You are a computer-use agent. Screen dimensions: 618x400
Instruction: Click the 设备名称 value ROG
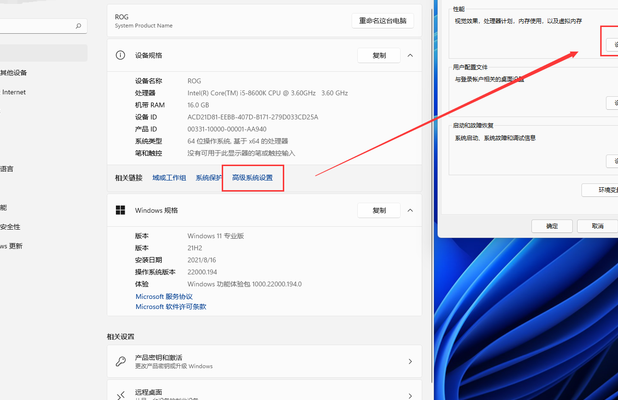194,81
